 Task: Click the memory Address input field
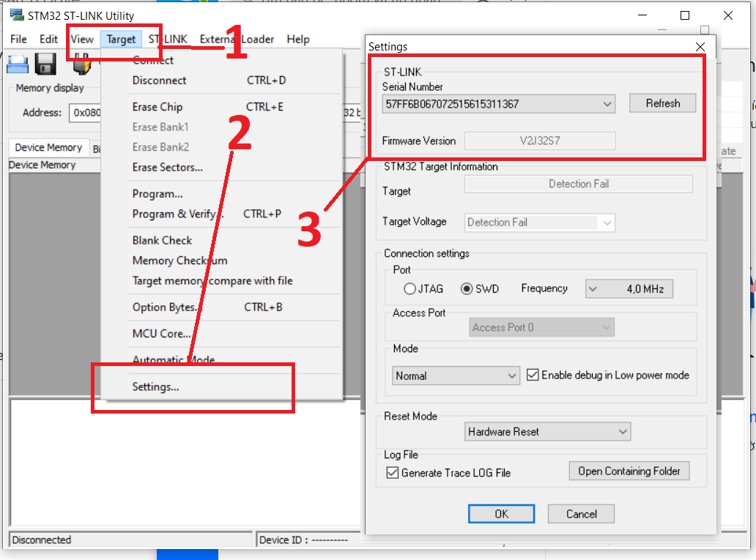pos(84,113)
